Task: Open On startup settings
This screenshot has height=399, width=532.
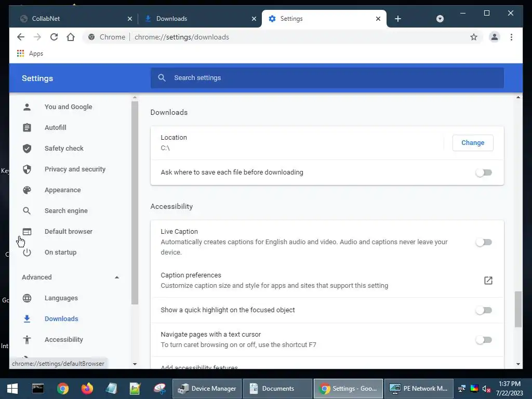Action: tap(60, 252)
